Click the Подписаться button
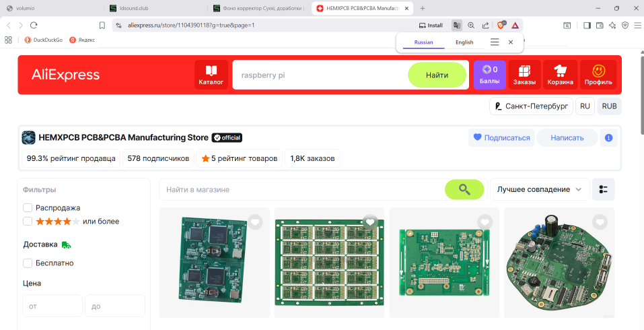 [501, 137]
